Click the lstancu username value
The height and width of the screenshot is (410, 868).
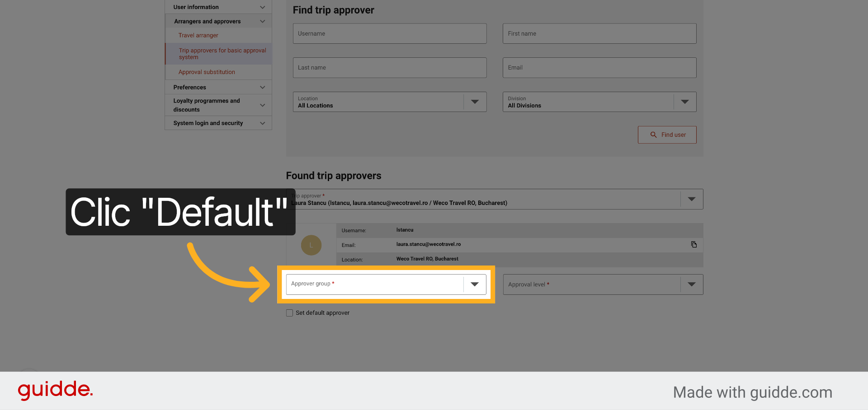[x=405, y=230]
